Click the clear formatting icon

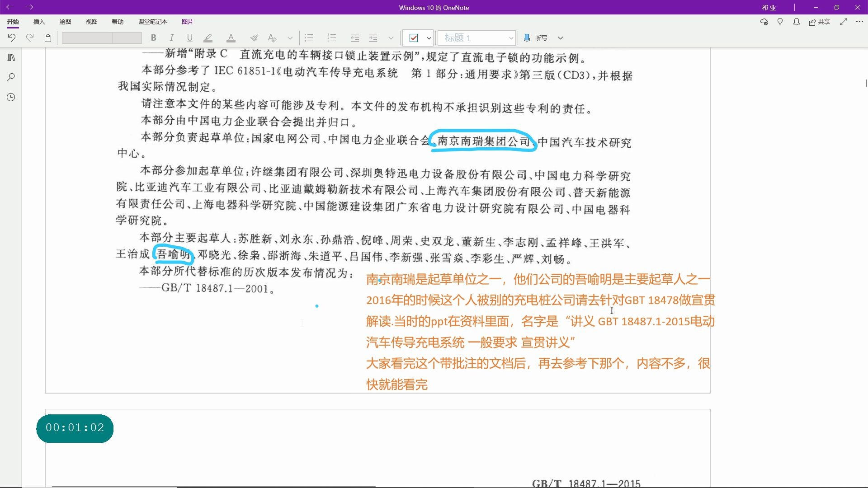point(272,38)
